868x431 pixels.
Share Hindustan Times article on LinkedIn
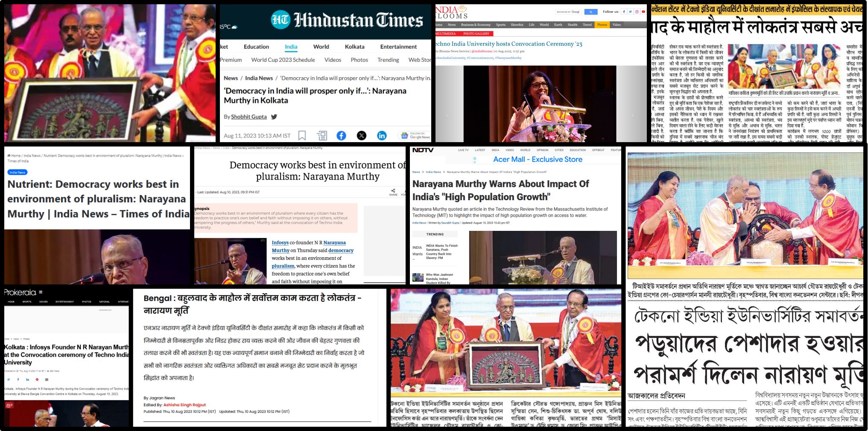click(x=382, y=136)
